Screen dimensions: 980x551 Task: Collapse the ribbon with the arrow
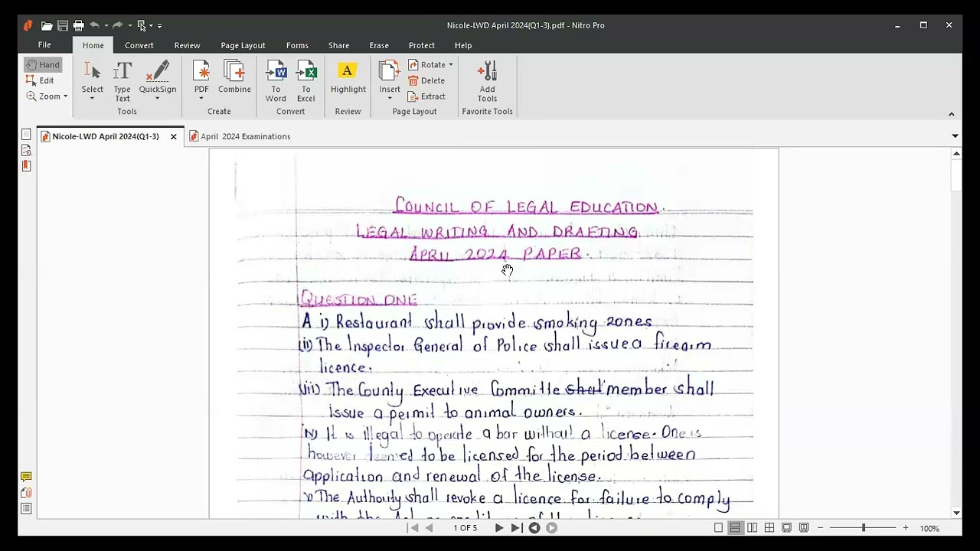point(952,114)
